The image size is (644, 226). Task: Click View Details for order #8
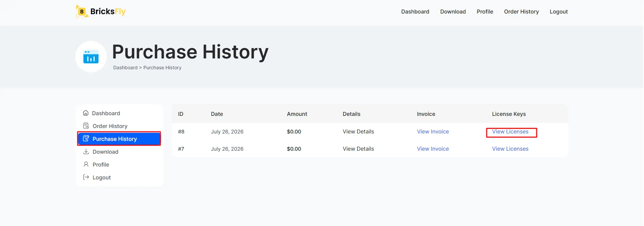[358, 131]
